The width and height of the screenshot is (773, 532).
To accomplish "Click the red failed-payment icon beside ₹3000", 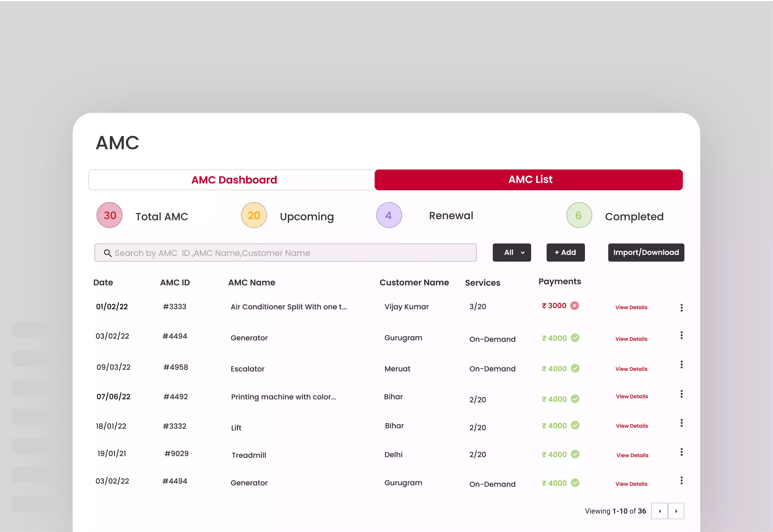I will (x=575, y=306).
